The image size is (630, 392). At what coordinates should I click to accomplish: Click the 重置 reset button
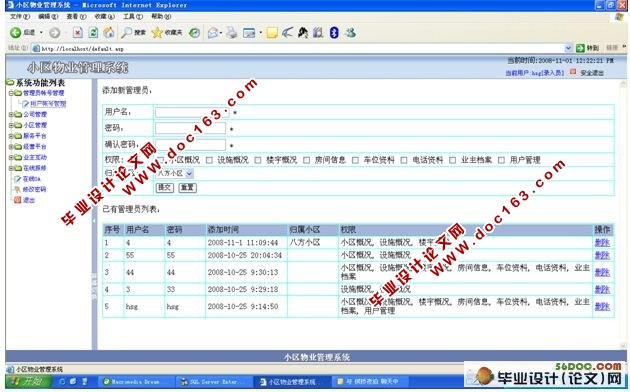point(187,188)
